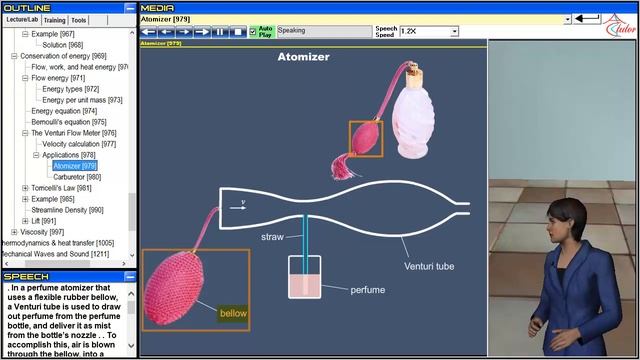Click the outline scroll-up arrow

tap(132, 33)
